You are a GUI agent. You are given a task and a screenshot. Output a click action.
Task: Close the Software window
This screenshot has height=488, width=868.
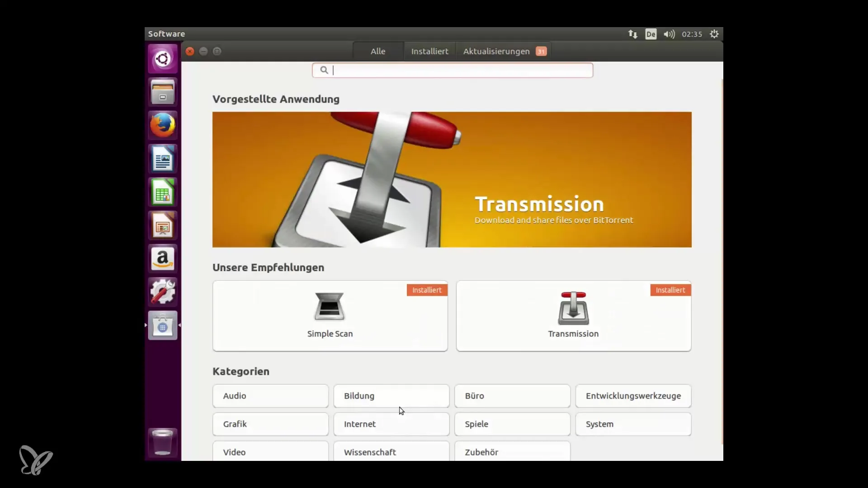[x=190, y=52]
